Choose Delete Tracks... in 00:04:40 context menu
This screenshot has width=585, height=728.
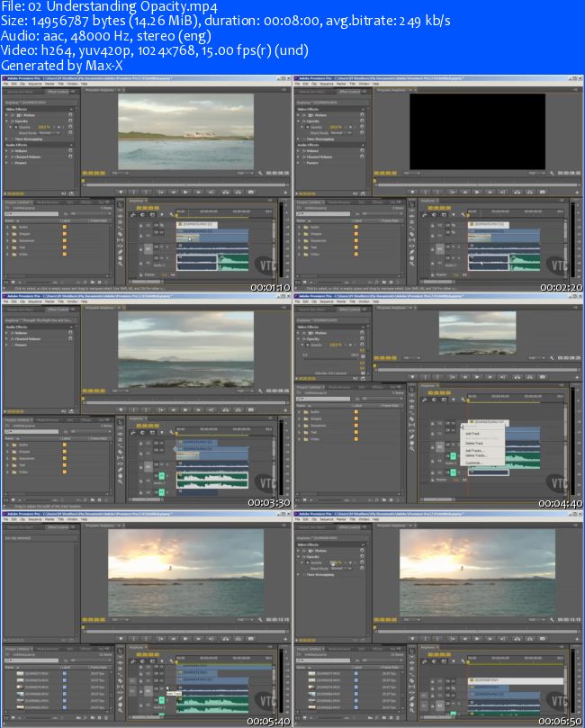(476, 455)
